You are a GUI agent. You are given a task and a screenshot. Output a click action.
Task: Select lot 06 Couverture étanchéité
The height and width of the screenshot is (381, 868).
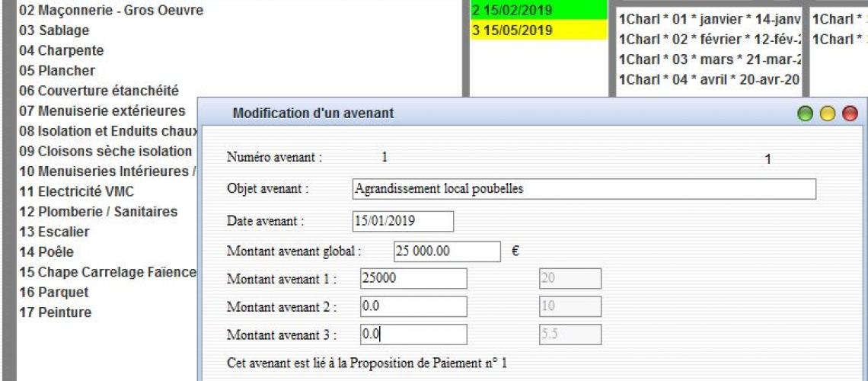pos(99,91)
